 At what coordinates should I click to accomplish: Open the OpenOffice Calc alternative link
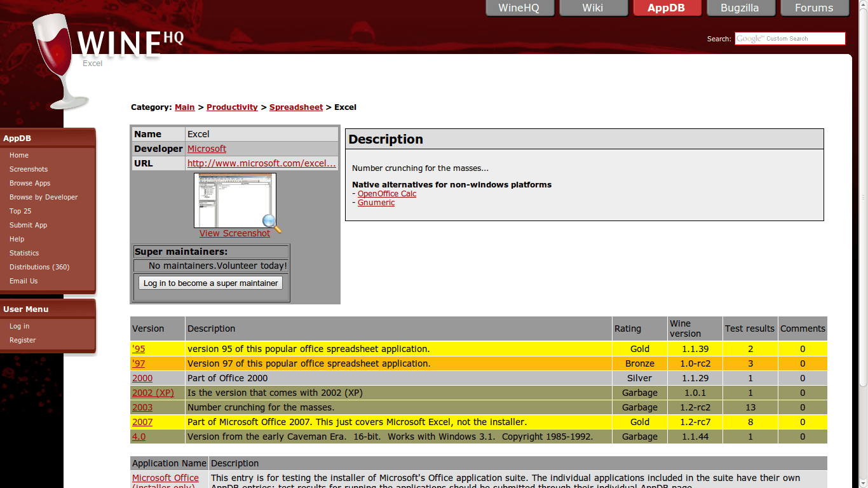click(x=387, y=194)
